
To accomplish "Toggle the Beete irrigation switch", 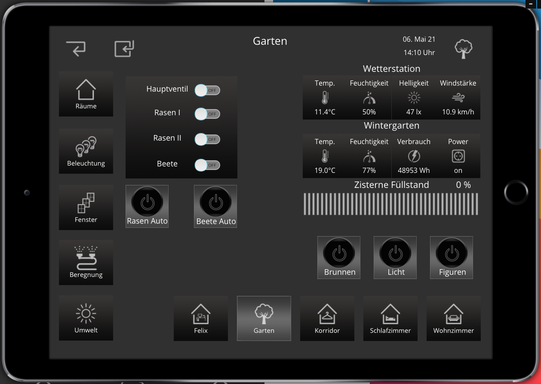I will (x=207, y=165).
